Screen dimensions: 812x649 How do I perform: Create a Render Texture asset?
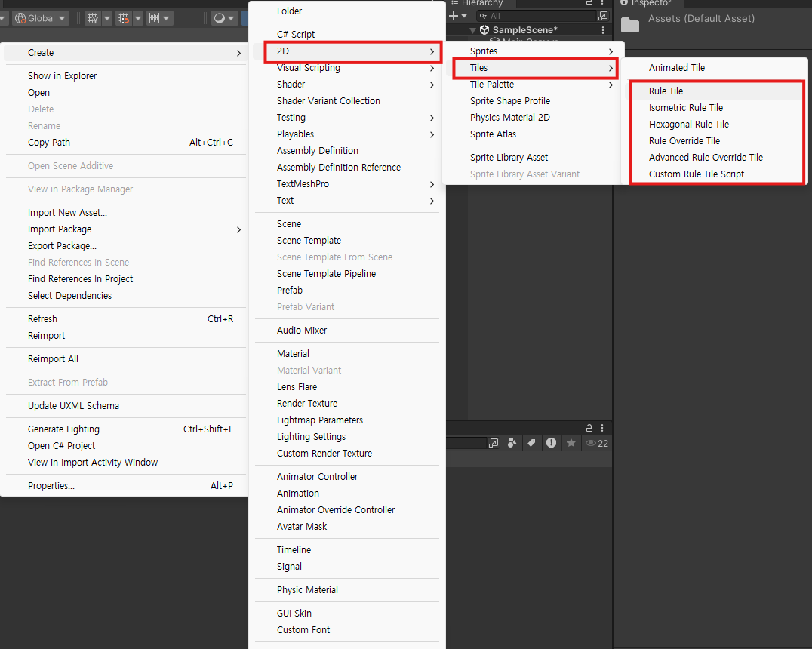click(347, 404)
